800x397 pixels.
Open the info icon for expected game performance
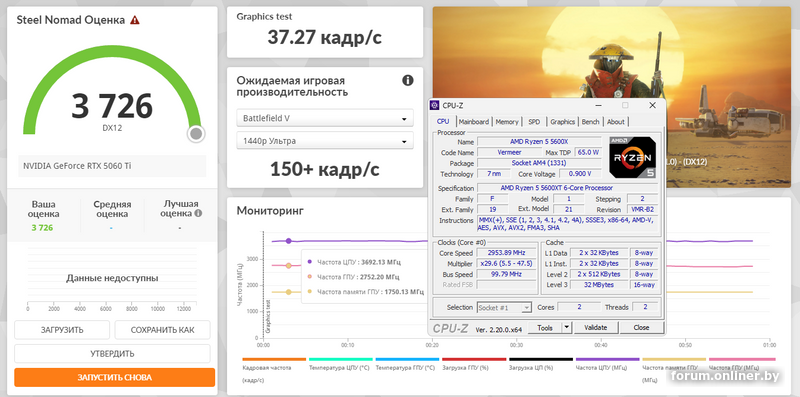pos(408,80)
